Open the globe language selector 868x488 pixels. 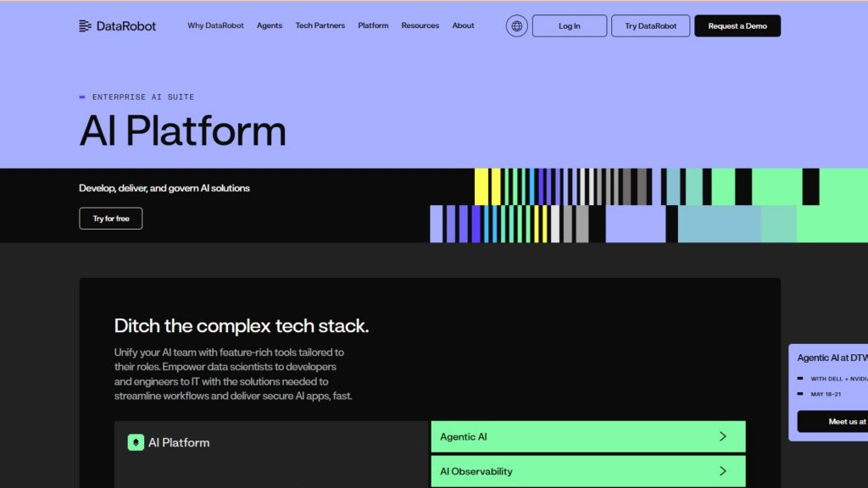coord(516,26)
